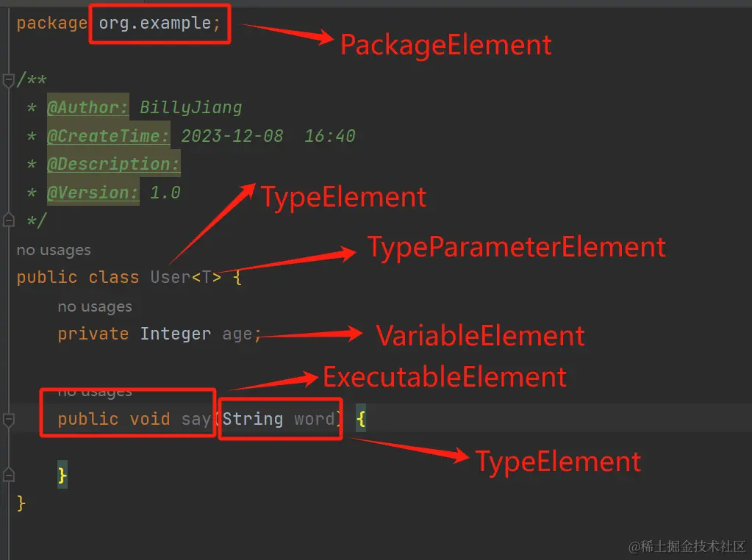Collapse the say method using gutter fold

tap(8, 420)
